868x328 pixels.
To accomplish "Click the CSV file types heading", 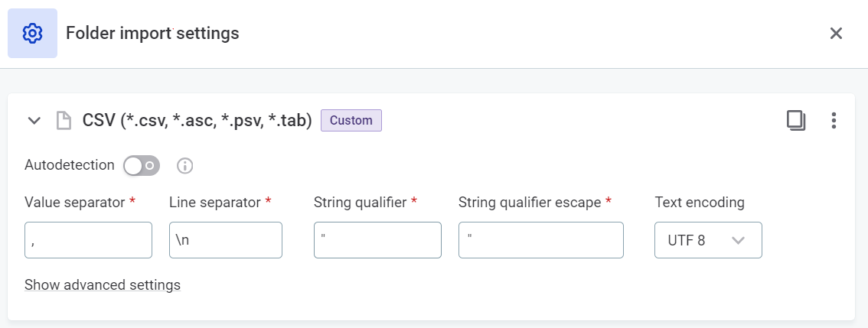I will 197,121.
